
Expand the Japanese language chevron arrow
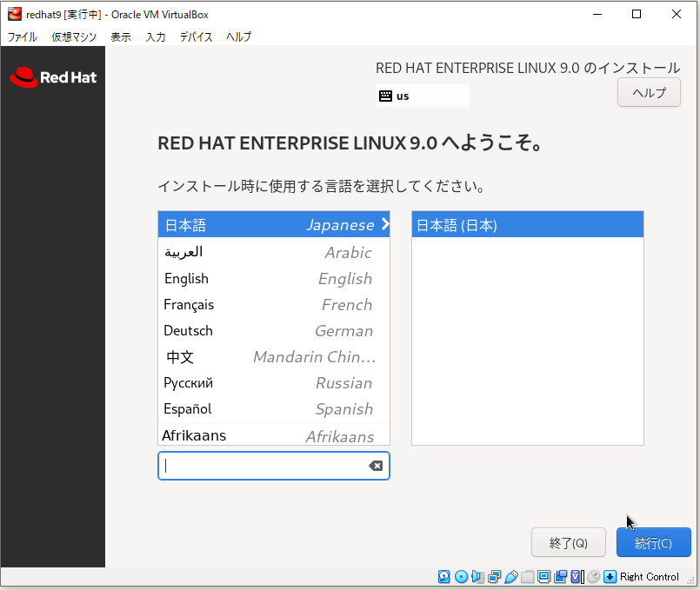[x=385, y=224]
